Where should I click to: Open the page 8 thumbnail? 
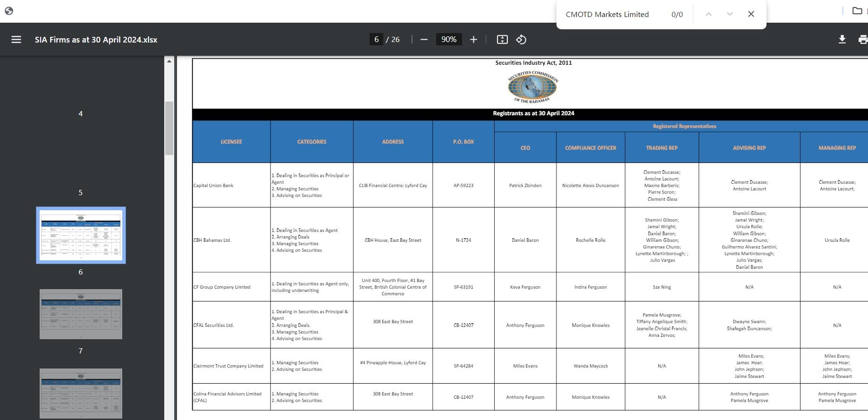tap(81, 394)
